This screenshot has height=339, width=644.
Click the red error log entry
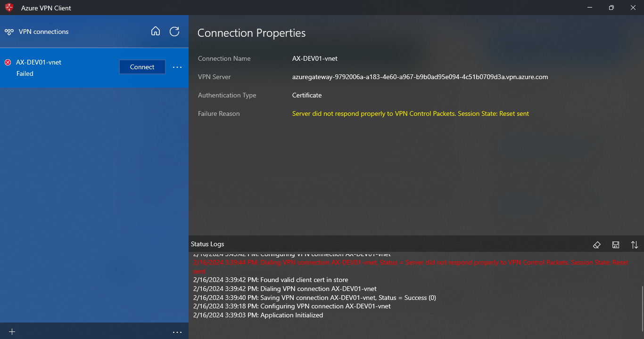tap(411, 266)
